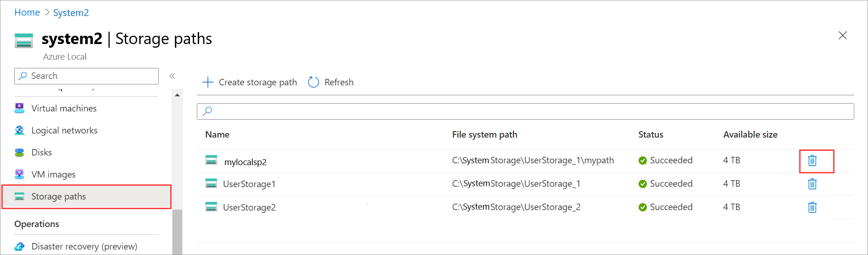Click trash icon for UserStorage1 row
Screen dimensions: 868x255
pyautogui.click(x=812, y=184)
